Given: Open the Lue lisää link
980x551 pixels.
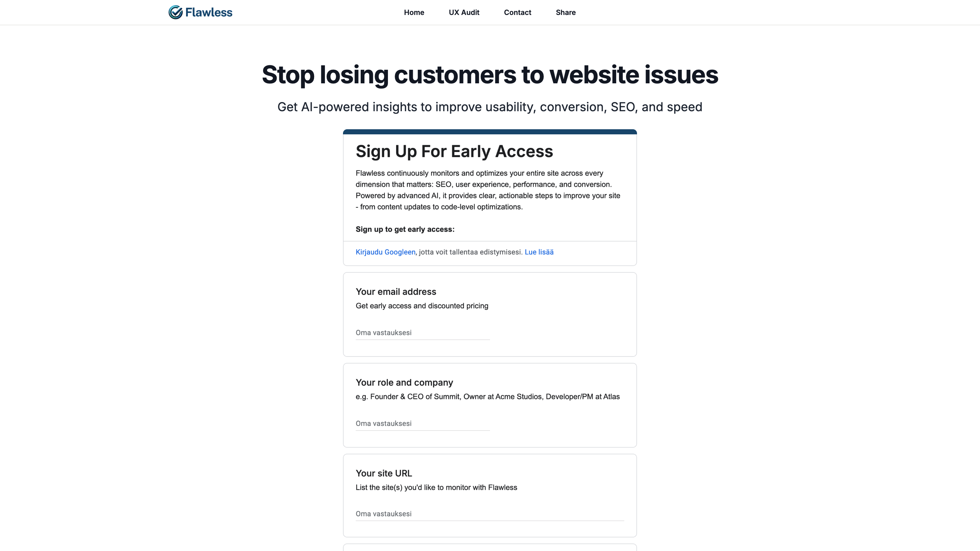Looking at the screenshot, I should [539, 252].
